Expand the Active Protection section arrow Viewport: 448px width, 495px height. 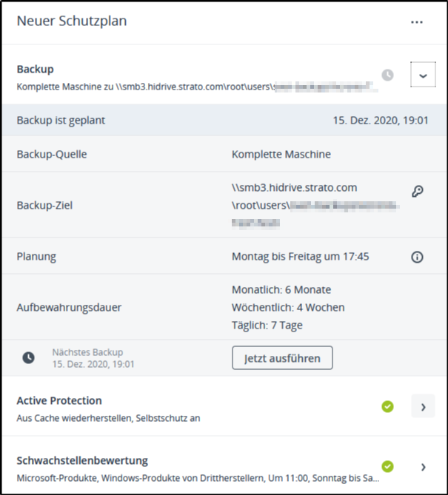[423, 406]
